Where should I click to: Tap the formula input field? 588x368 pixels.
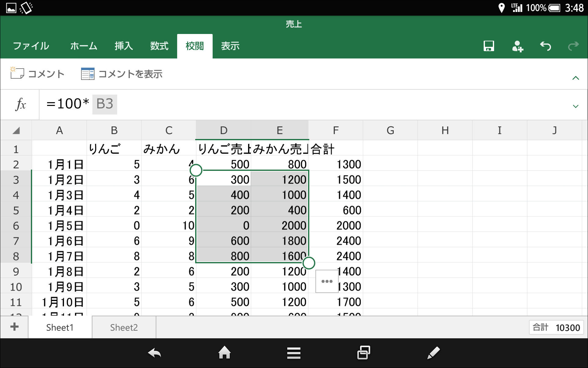pyautogui.click(x=306, y=104)
